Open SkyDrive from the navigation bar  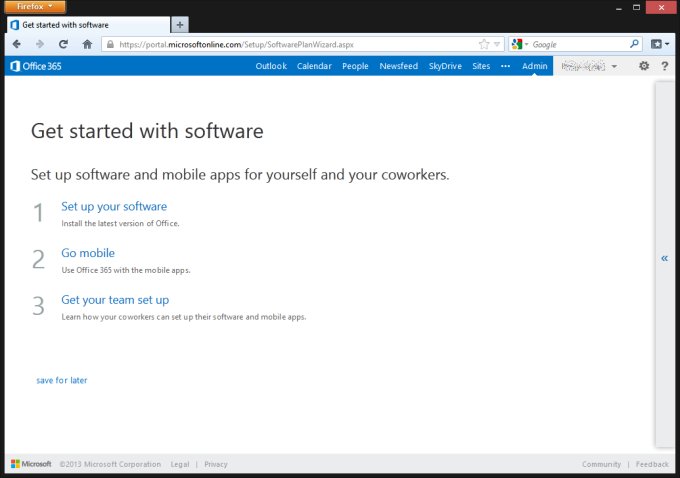tap(445, 66)
